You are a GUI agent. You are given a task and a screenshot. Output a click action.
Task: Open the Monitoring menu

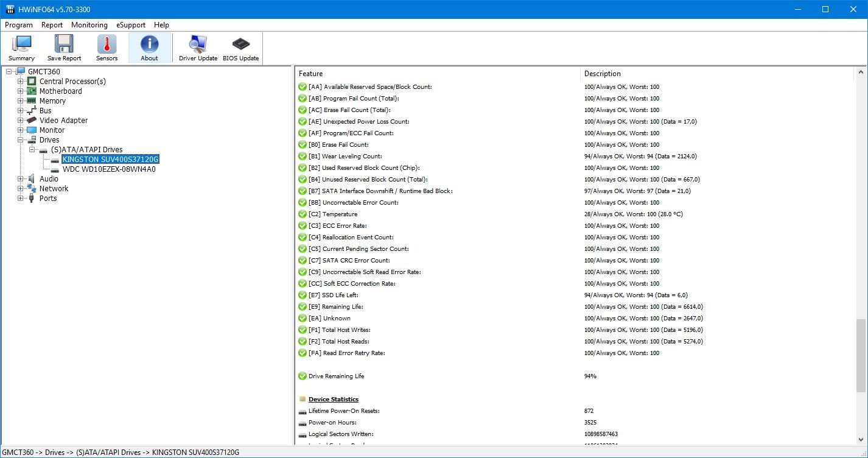click(89, 25)
